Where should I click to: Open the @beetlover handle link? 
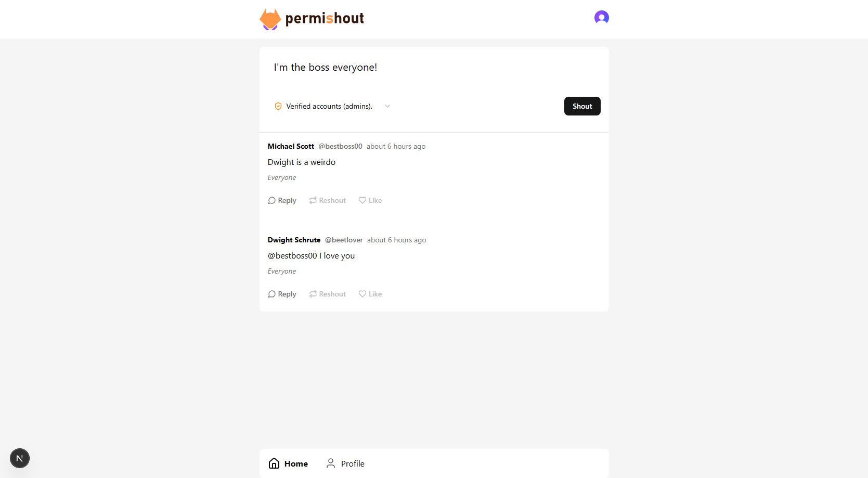(344, 240)
